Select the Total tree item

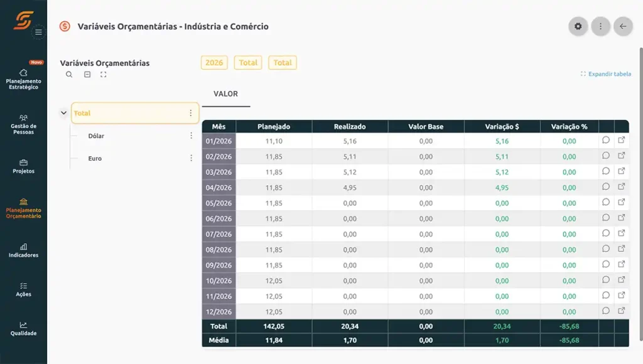(x=135, y=113)
